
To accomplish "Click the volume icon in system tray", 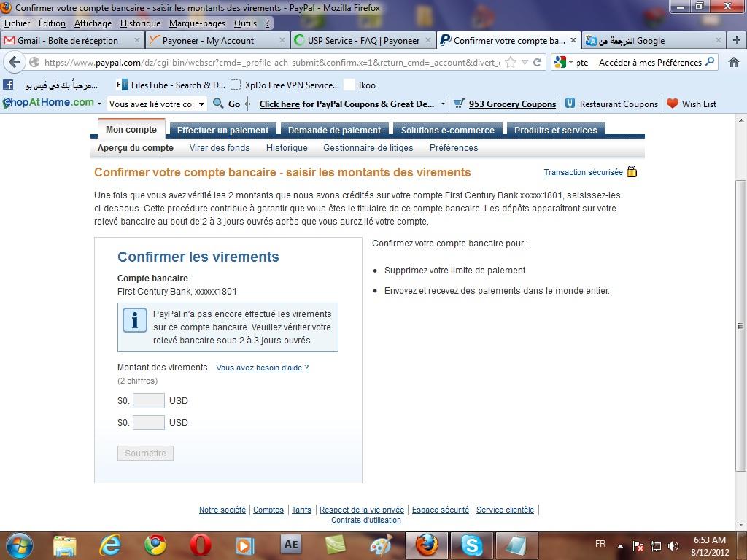I will (673, 545).
